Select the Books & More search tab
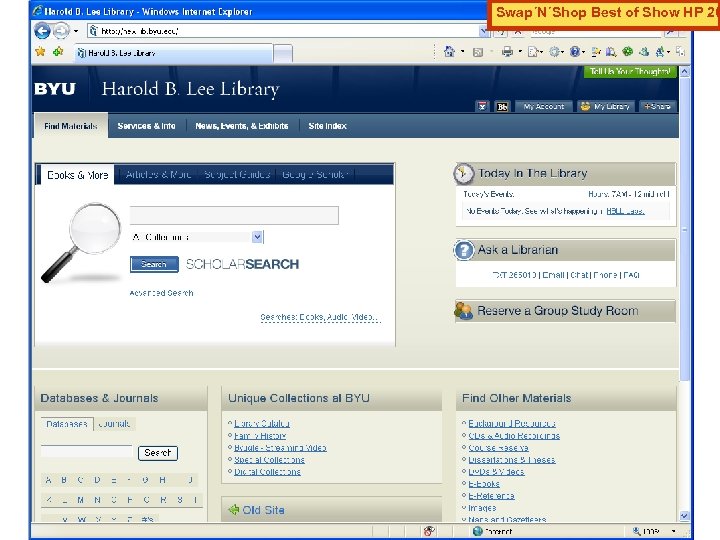Image resolution: width=720 pixels, height=540 pixels. (78, 175)
